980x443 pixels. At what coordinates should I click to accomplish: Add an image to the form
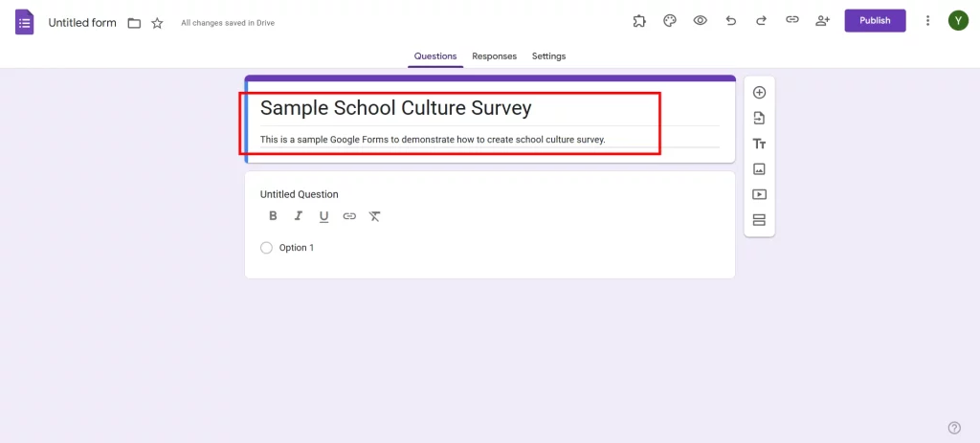pos(759,168)
